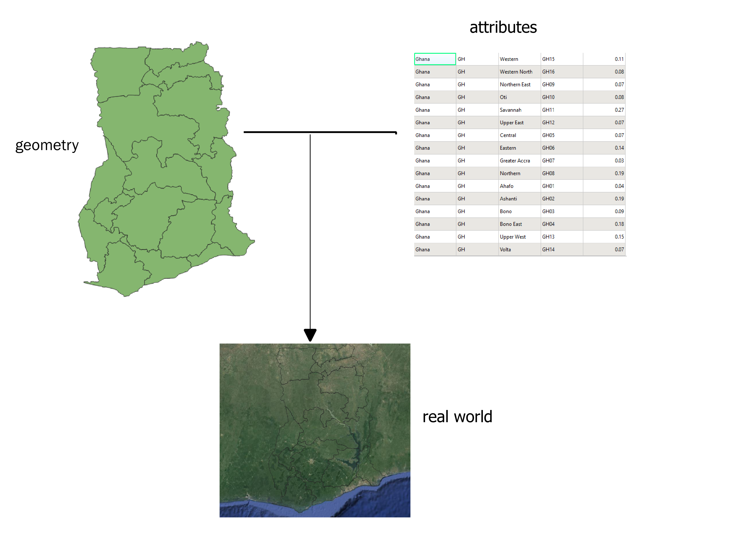This screenshot has width=756, height=535.
Task: Click the 'Western North' region cell
Action: pyautogui.click(x=519, y=72)
